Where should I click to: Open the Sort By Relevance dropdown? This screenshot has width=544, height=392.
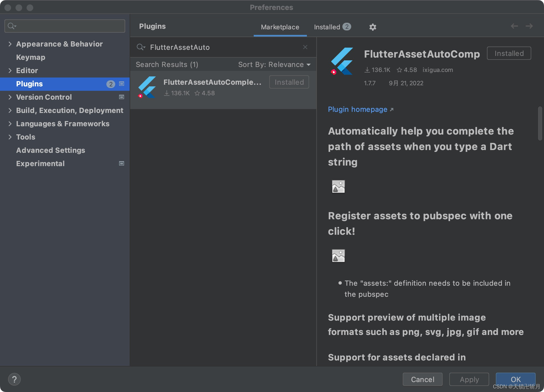[x=274, y=65]
